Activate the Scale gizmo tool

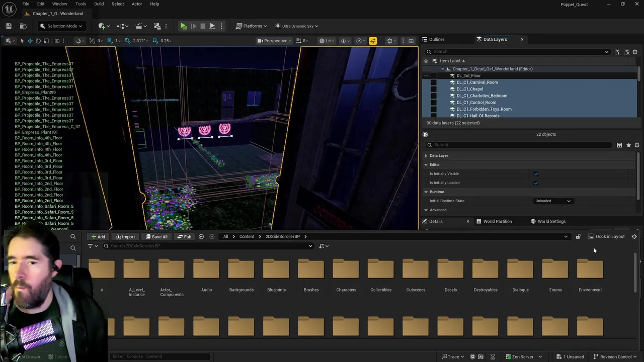46,41
